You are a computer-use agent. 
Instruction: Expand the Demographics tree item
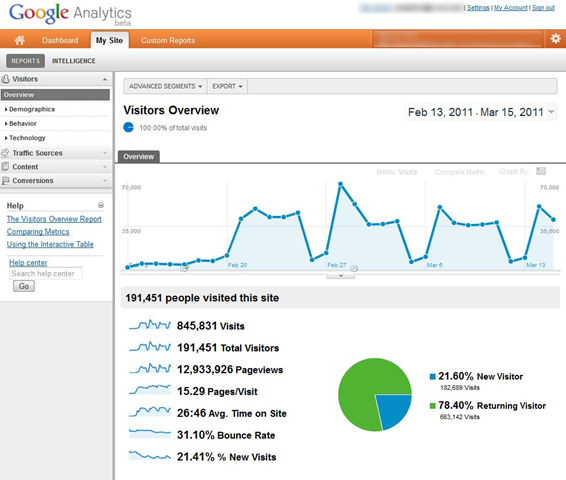click(x=30, y=109)
